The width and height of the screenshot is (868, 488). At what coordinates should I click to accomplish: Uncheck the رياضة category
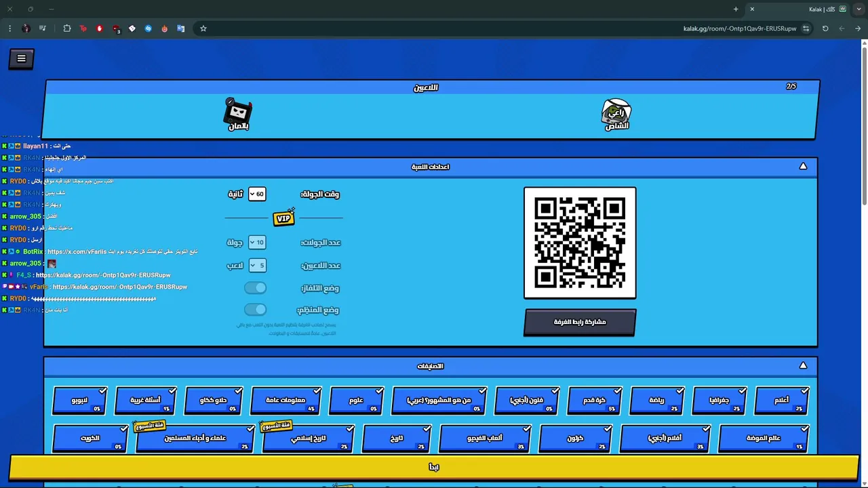tap(656, 401)
